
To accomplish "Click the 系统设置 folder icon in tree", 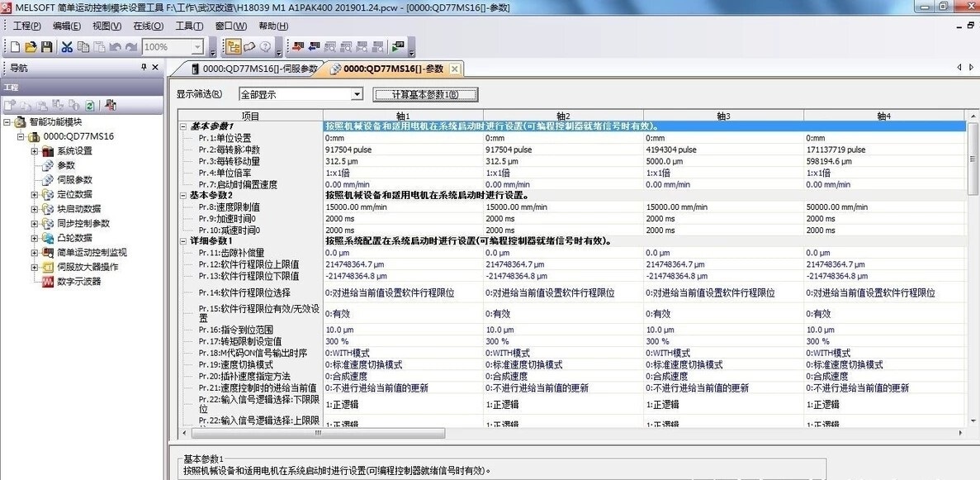I will [48, 151].
